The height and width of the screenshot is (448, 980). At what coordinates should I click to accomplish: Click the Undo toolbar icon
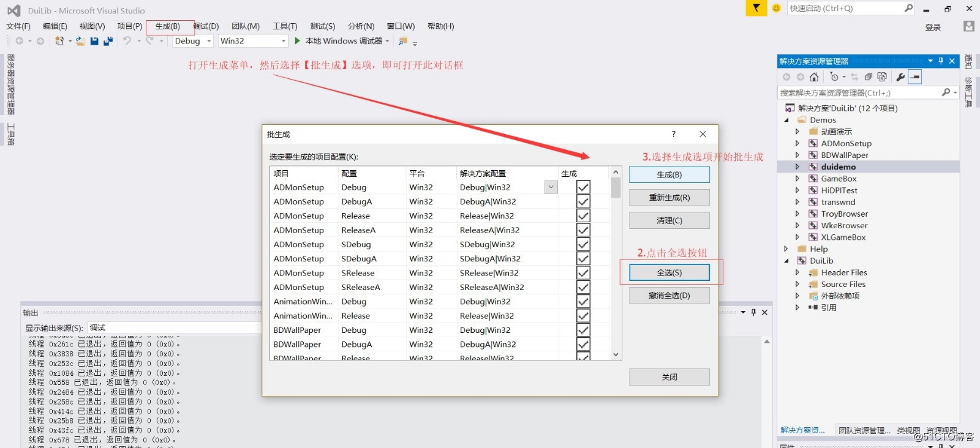point(127,41)
